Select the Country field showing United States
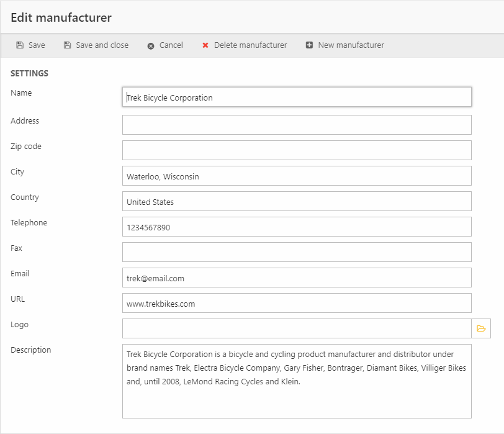 pos(297,201)
